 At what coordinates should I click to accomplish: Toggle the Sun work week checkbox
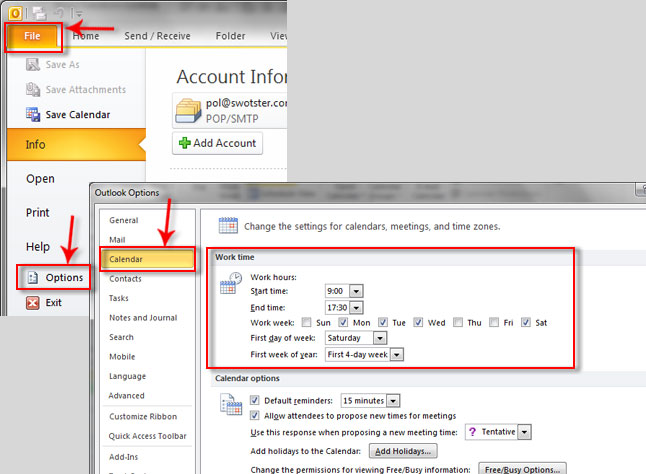pyautogui.click(x=306, y=322)
